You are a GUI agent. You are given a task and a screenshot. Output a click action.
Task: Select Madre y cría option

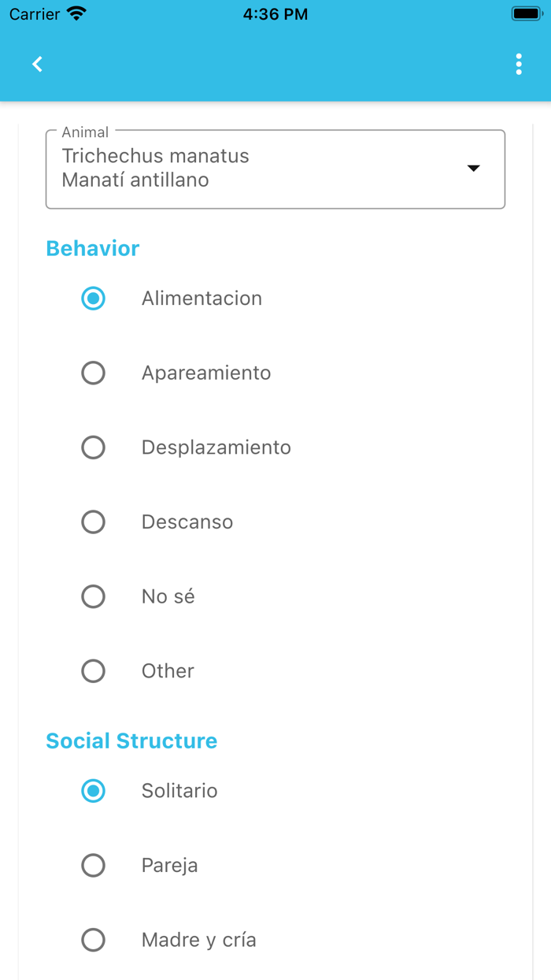94,940
